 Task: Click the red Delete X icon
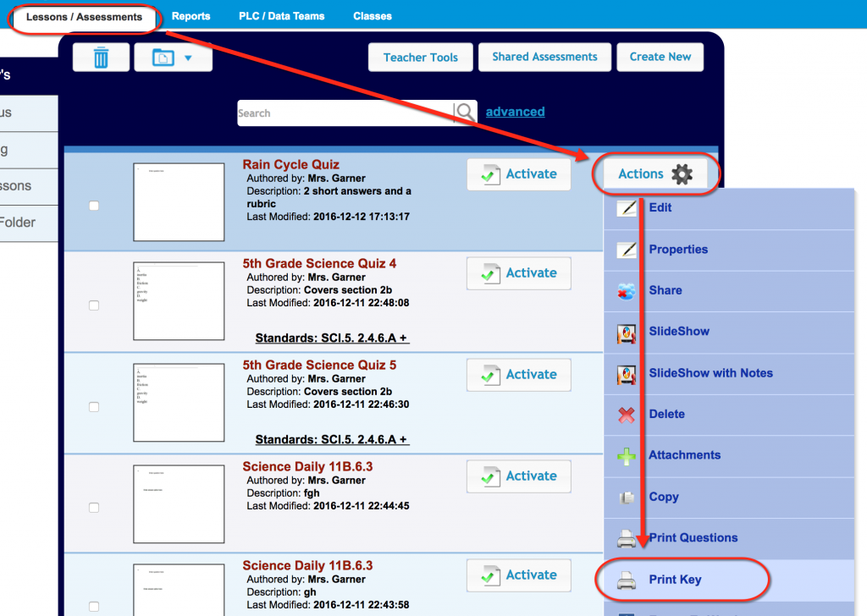(625, 415)
